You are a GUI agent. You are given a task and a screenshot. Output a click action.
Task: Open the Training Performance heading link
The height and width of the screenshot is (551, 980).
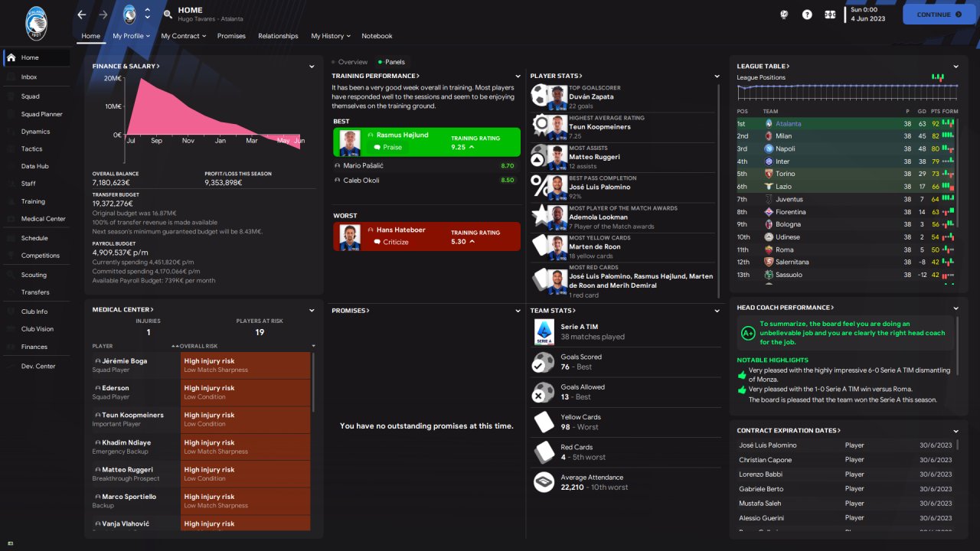pos(375,77)
